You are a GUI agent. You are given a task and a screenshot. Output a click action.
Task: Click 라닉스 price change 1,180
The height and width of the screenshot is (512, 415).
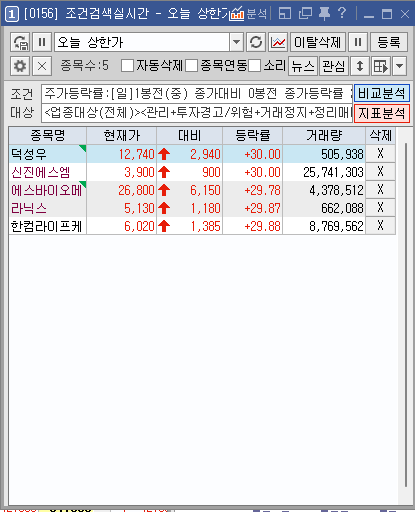point(205,208)
